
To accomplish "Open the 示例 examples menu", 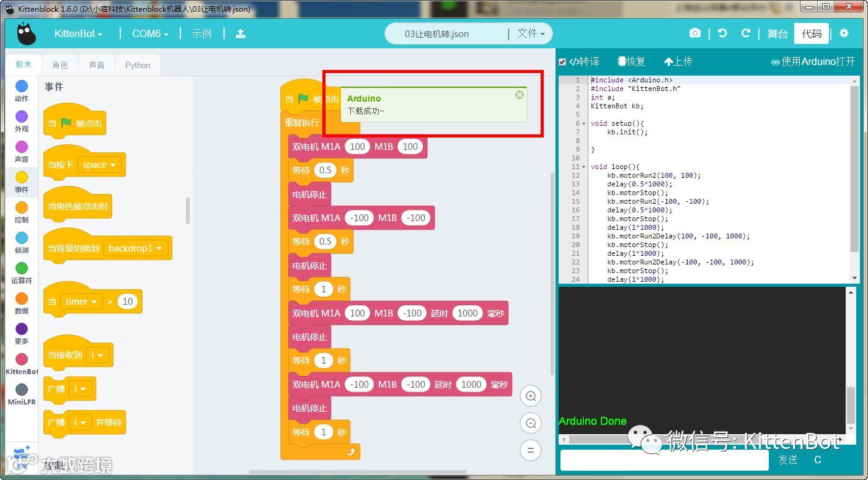I will [x=201, y=33].
